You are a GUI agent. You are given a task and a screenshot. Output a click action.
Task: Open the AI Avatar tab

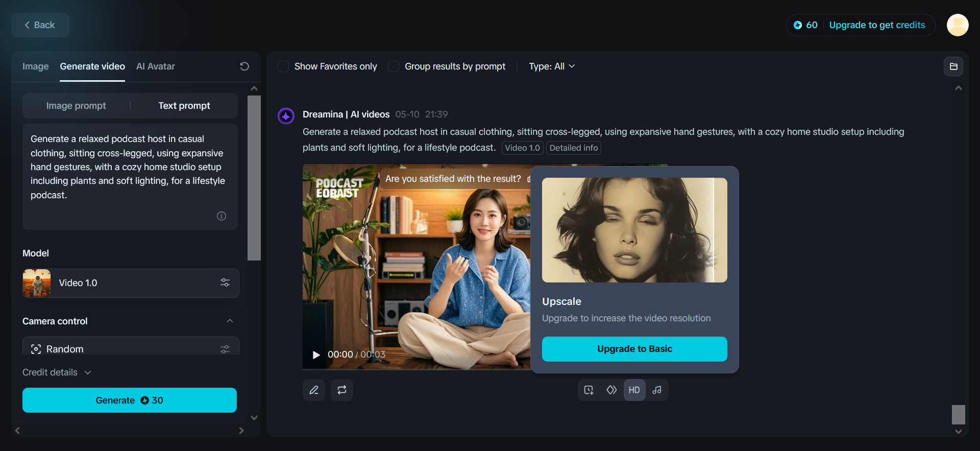pyautogui.click(x=156, y=66)
